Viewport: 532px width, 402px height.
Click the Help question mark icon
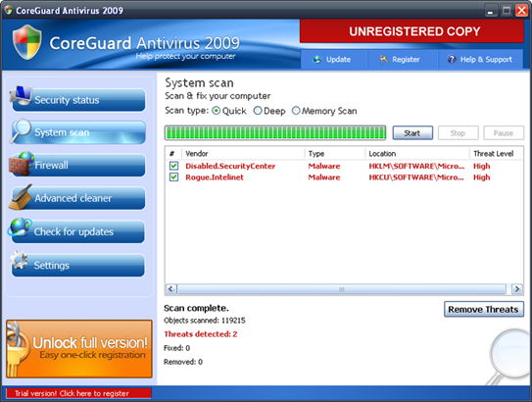click(452, 60)
